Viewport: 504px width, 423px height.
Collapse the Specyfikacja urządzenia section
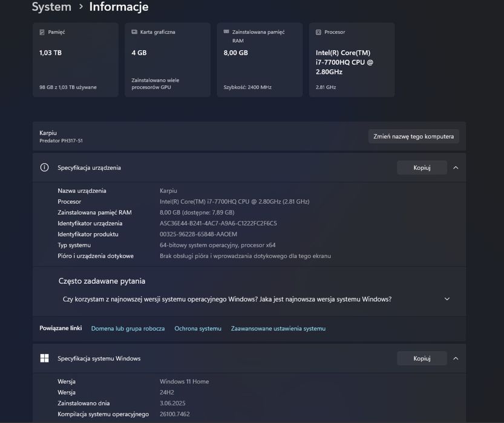(456, 168)
